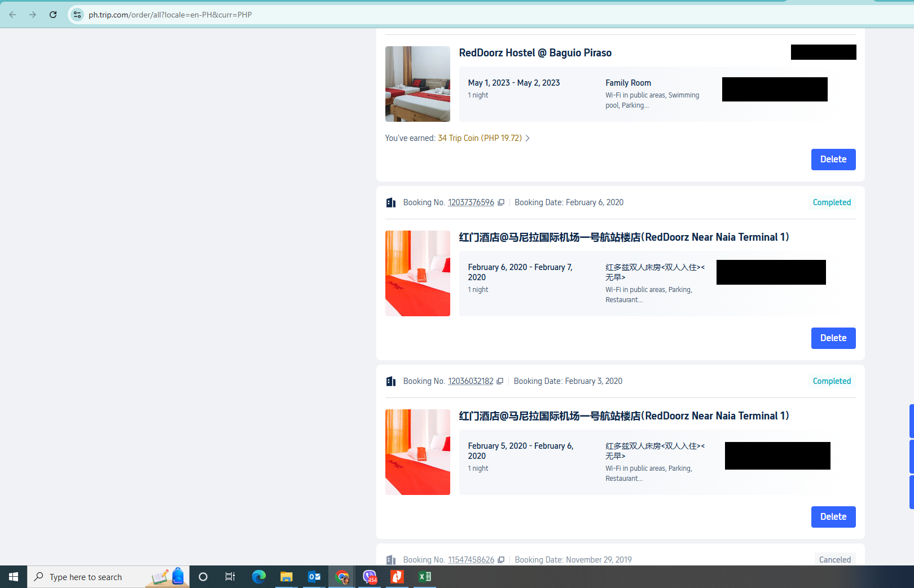Open File Explorer from the taskbar
Viewport: 914px width, 588px height.
point(287,577)
